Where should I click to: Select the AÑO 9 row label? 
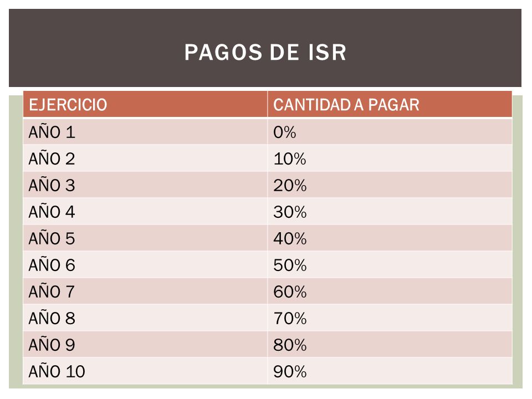(x=145, y=345)
